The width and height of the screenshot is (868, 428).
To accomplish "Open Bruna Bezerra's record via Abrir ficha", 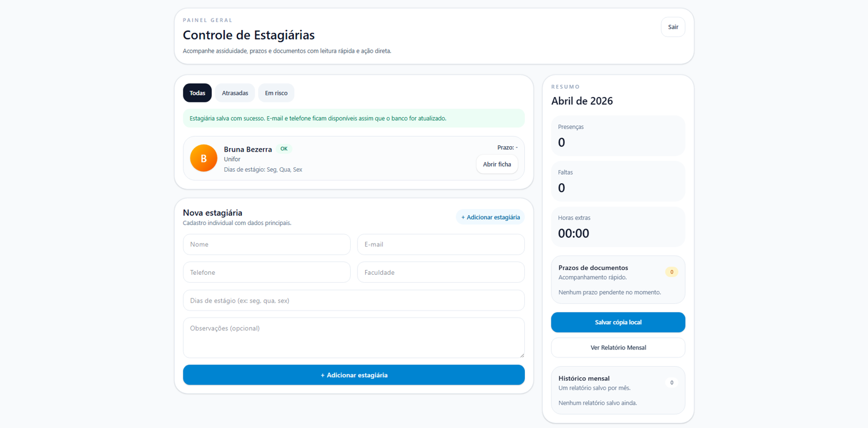I will [x=496, y=164].
